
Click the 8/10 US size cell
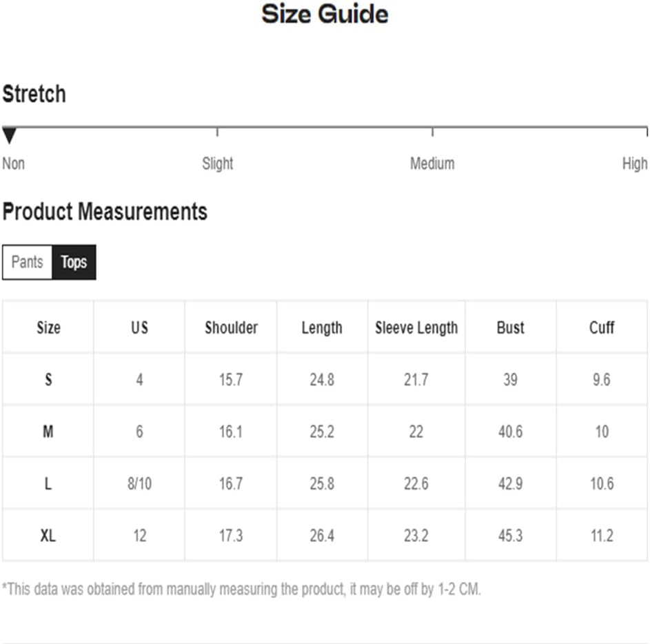point(140,483)
